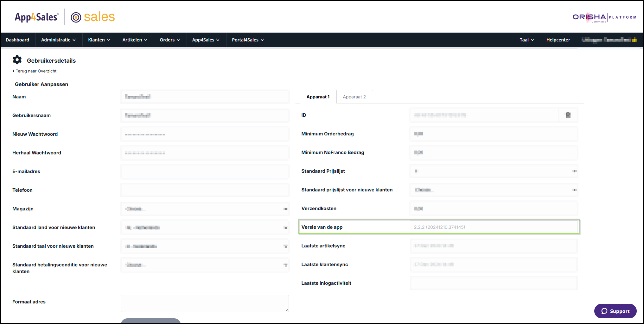Click the sales target logo icon
644x324 pixels.
coord(76,17)
